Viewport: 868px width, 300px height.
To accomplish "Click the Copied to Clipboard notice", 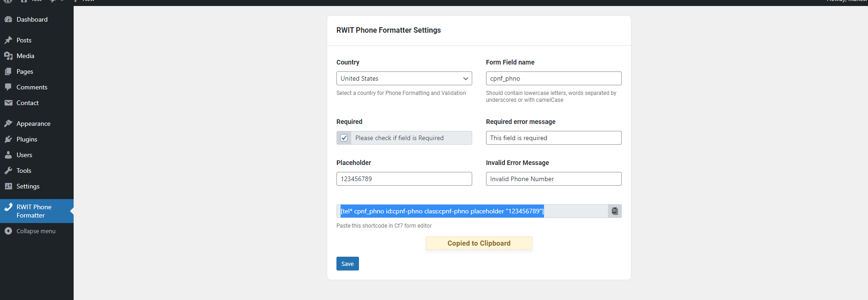I will click(x=479, y=243).
